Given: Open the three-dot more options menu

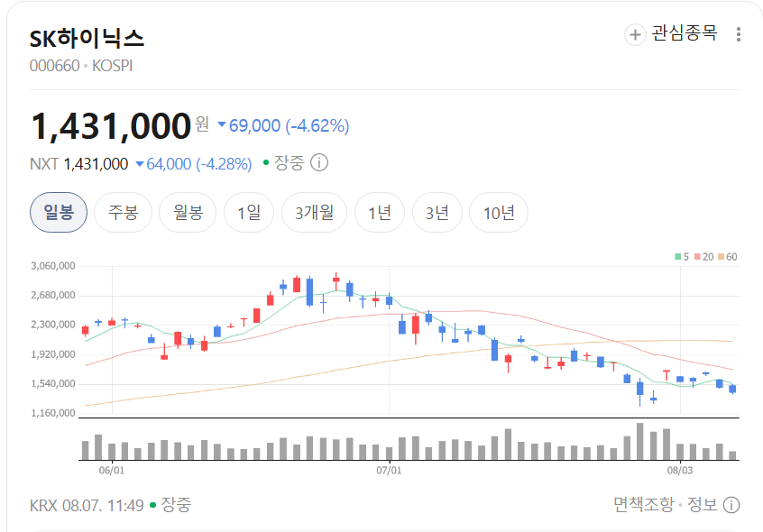Looking at the screenshot, I should 738,34.
